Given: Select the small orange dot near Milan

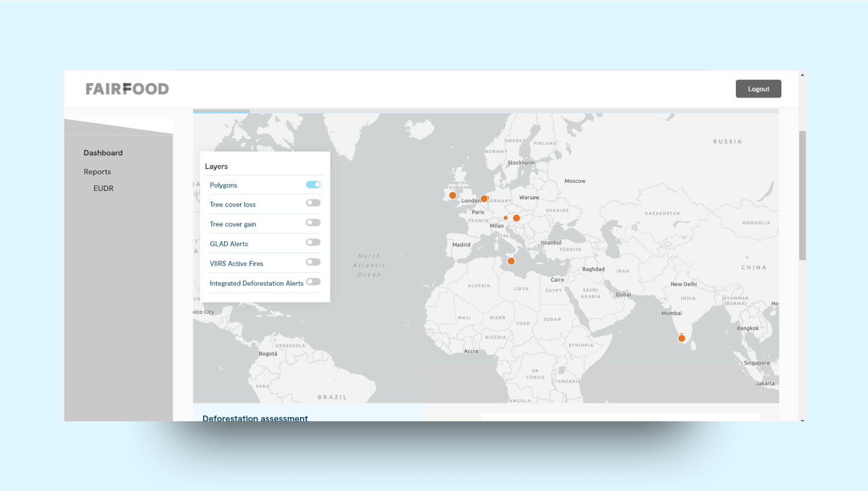Looking at the screenshot, I should 506,218.
